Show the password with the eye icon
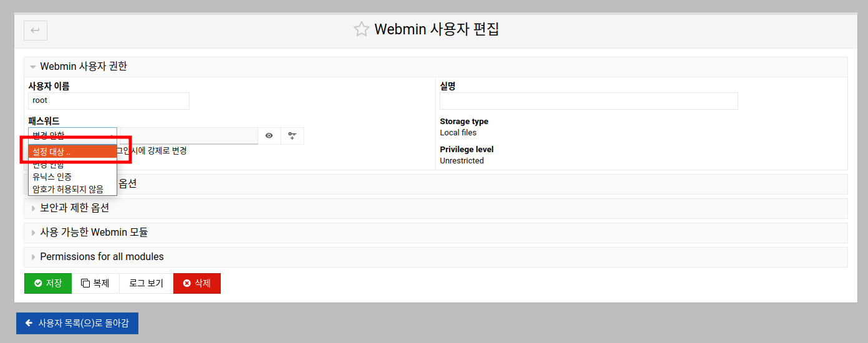 [269, 135]
